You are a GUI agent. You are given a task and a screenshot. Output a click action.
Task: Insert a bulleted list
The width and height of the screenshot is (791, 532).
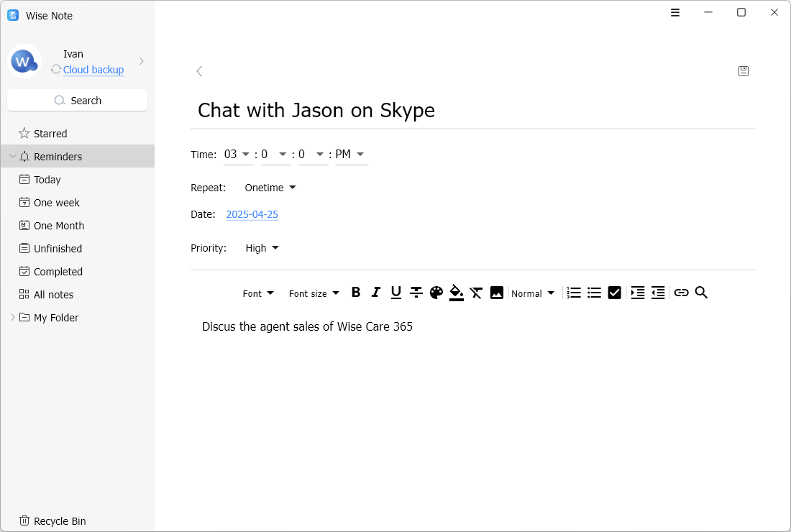[x=594, y=293]
